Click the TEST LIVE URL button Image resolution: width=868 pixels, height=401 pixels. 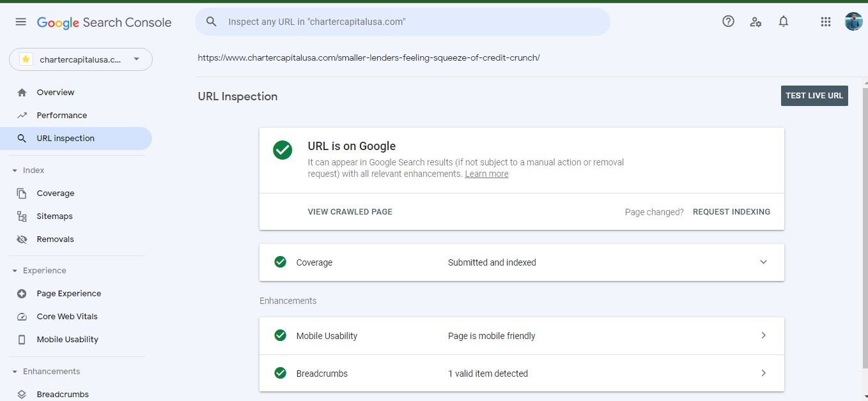click(814, 96)
